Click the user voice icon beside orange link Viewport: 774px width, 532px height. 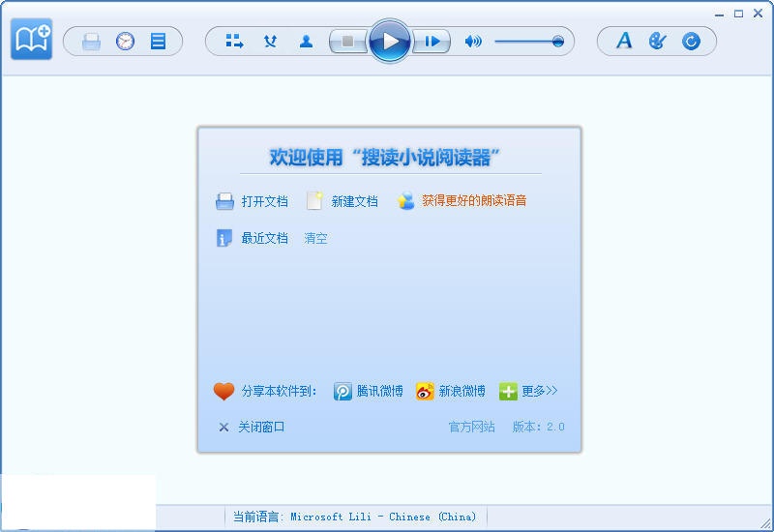(x=405, y=200)
